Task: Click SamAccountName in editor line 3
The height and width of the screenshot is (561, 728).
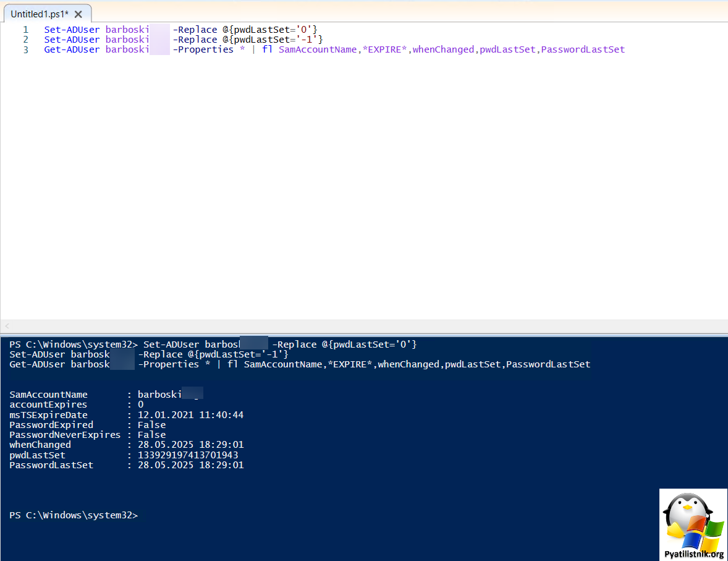Action: [318, 49]
